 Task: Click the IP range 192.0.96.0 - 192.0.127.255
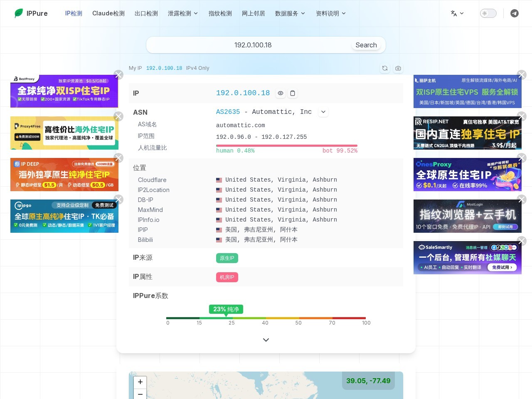[x=261, y=137]
